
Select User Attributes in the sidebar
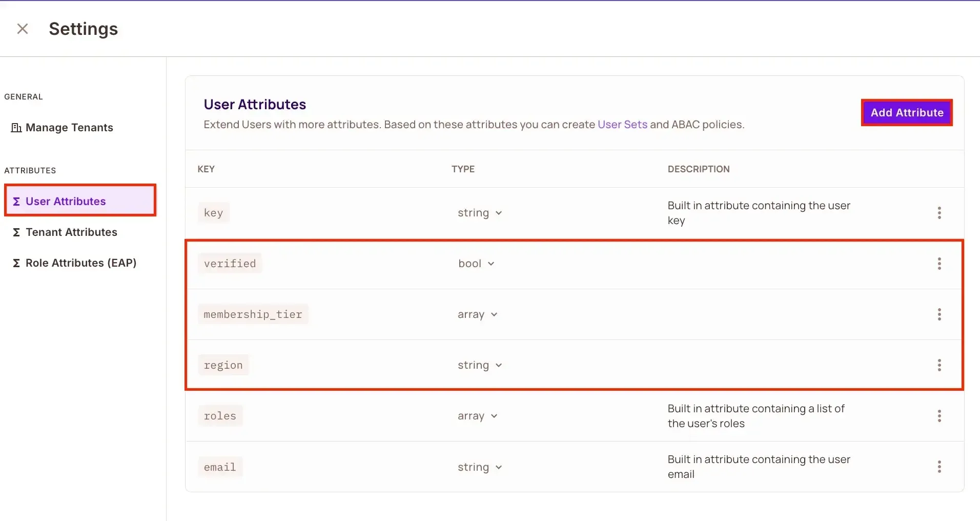tap(66, 201)
